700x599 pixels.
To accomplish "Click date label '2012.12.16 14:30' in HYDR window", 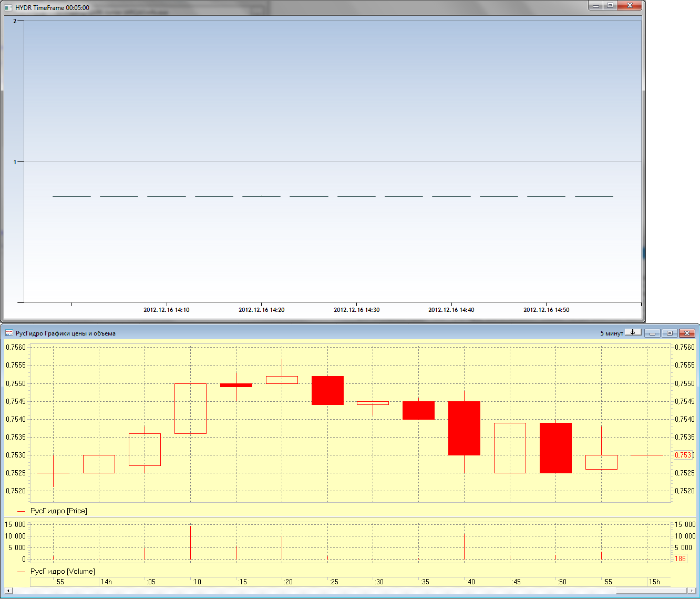I will (357, 310).
